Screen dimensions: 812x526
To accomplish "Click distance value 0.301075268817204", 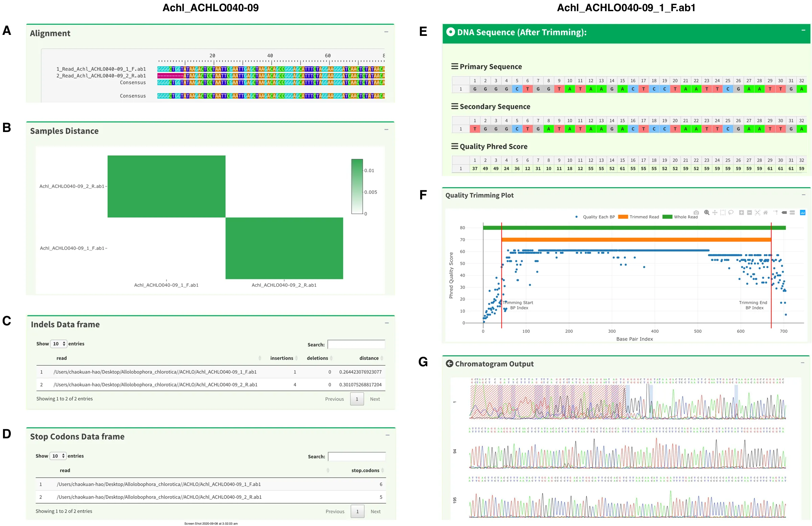I will [360, 384].
